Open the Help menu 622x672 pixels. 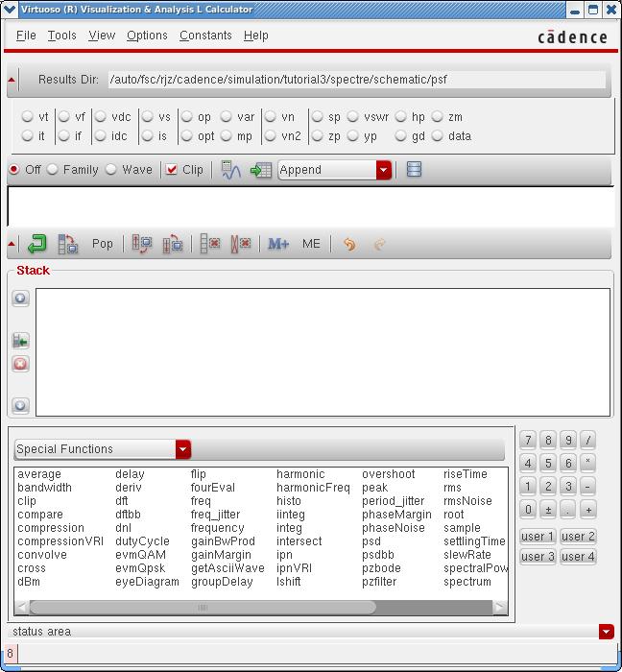(255, 36)
